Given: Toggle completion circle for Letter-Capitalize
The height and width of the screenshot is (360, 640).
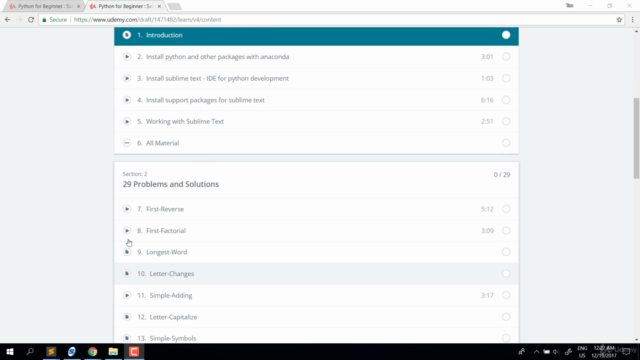Looking at the screenshot, I should 506,317.
